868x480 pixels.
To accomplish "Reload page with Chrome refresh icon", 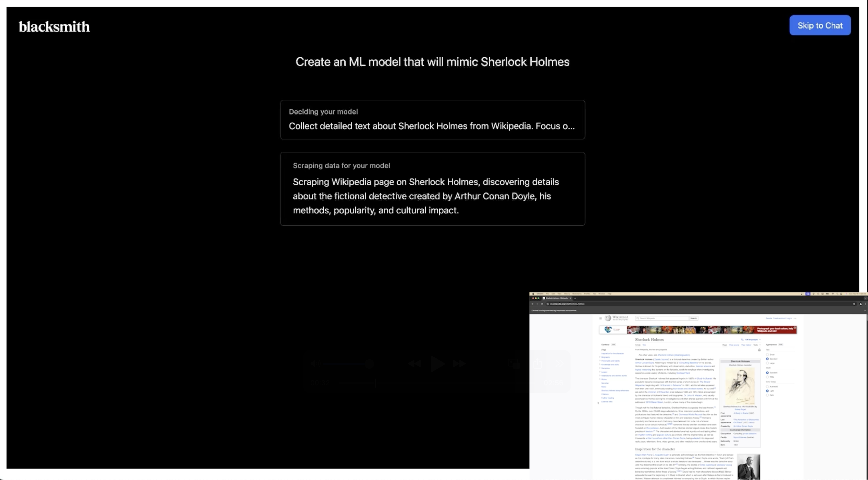I will (542, 304).
